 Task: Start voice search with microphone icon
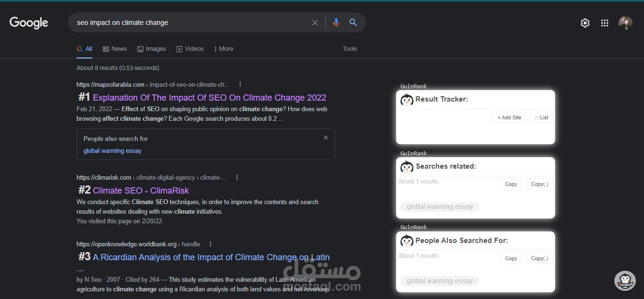coord(336,23)
